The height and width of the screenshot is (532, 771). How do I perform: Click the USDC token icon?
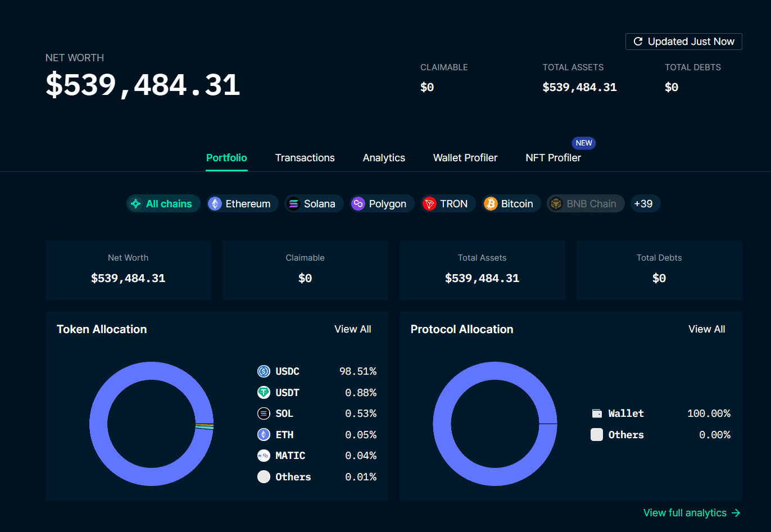264,371
